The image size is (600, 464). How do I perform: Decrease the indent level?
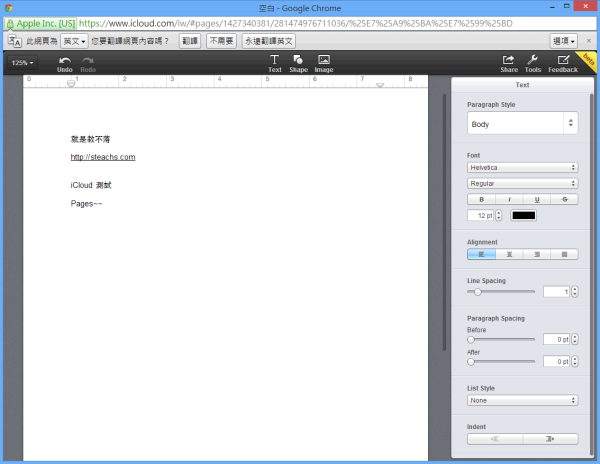pyautogui.click(x=495, y=439)
